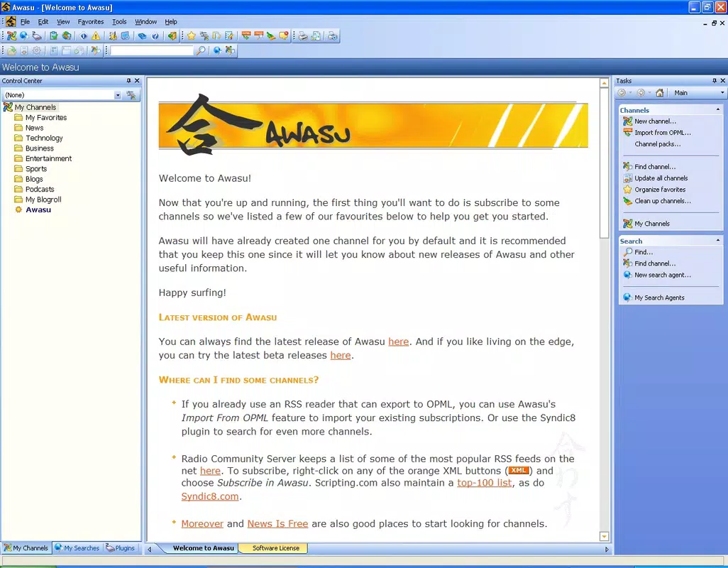
Task: Open the File menu
Action: [25, 21]
